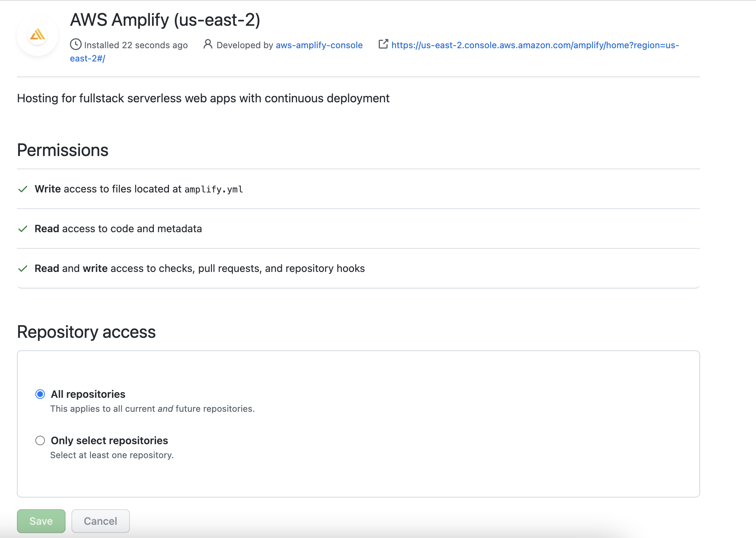Open the aws-amplify-console developer link
756x538 pixels.
[x=319, y=45]
